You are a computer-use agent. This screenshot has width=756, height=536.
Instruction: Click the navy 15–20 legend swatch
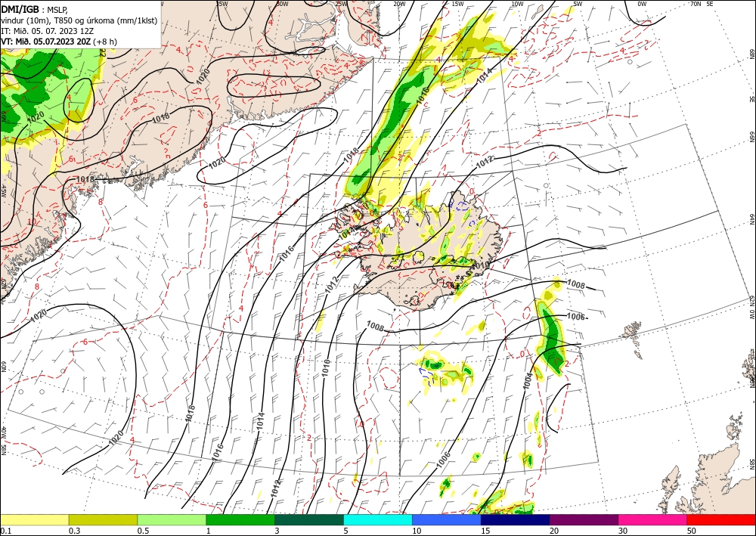[x=515, y=519]
